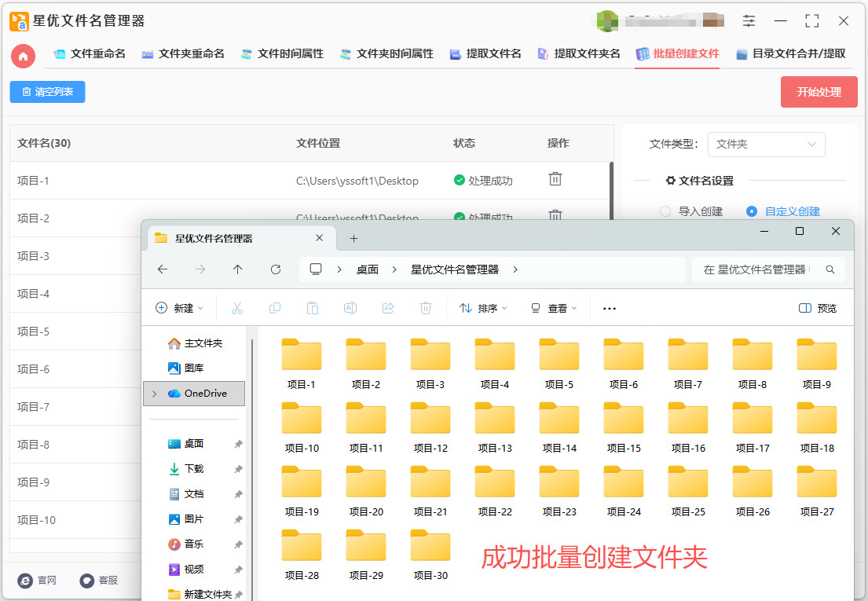Open the 文件类型 dropdown
This screenshot has width=868, height=601.
[766, 145]
